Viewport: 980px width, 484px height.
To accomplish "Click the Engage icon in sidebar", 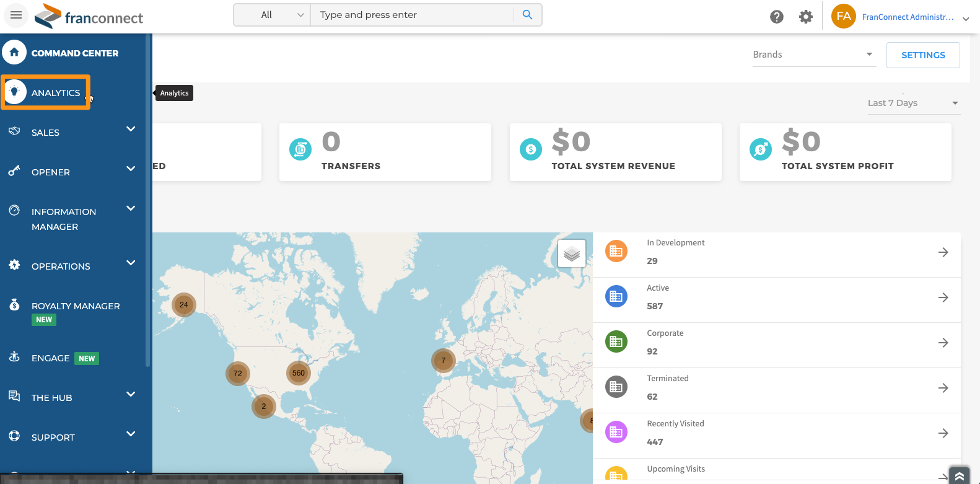I will tap(14, 357).
